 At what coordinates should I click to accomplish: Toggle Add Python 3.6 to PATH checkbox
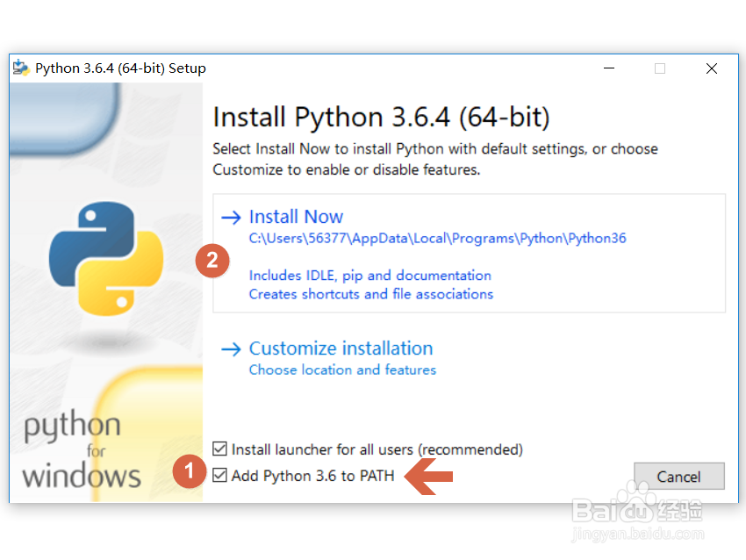click(x=219, y=475)
